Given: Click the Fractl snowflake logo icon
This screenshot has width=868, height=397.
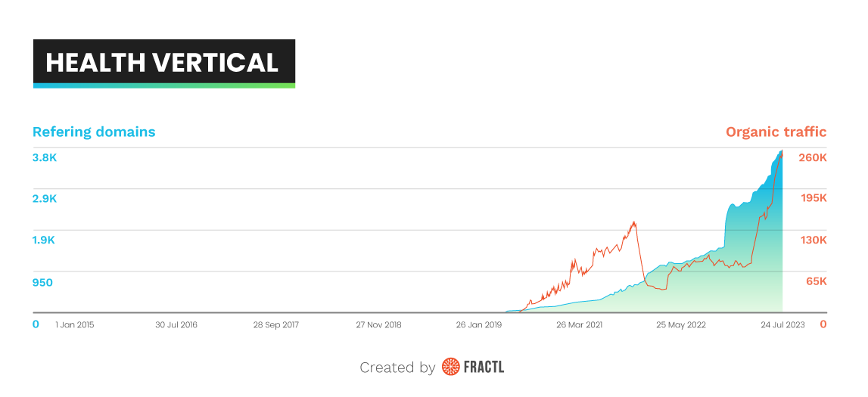Looking at the screenshot, I should point(451,367).
